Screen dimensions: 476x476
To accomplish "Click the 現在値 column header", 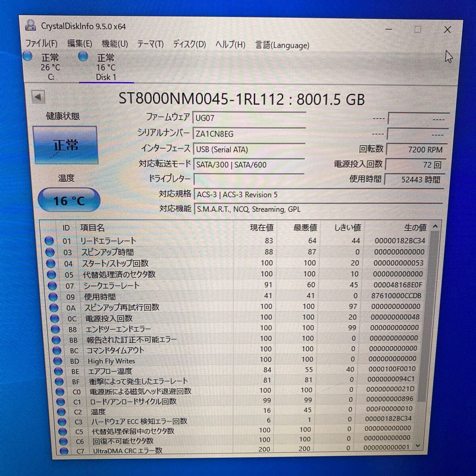I will (261, 228).
